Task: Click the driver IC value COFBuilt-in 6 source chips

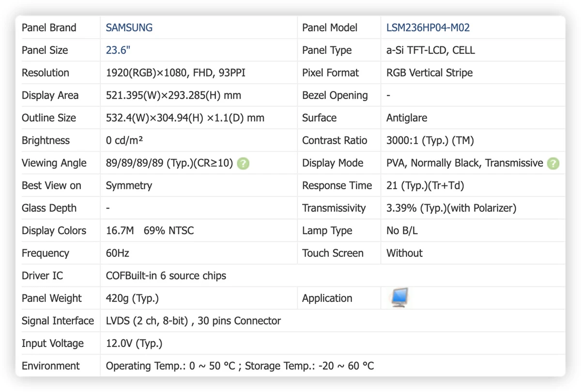Action: [166, 276]
